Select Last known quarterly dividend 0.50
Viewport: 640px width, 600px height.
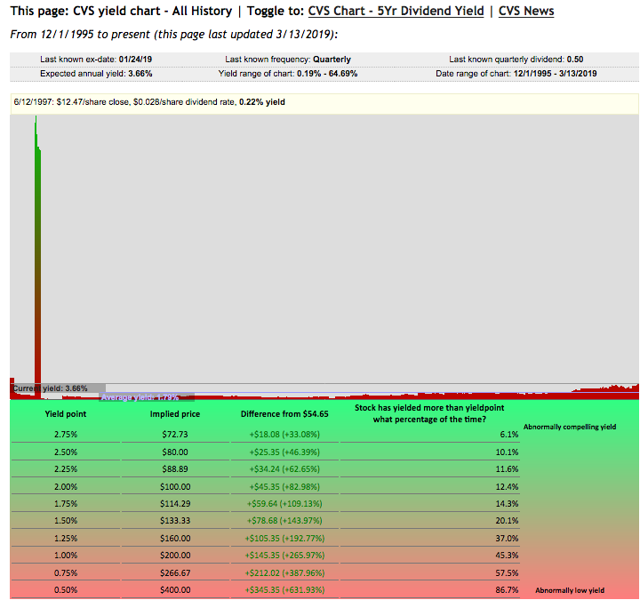coord(516,59)
